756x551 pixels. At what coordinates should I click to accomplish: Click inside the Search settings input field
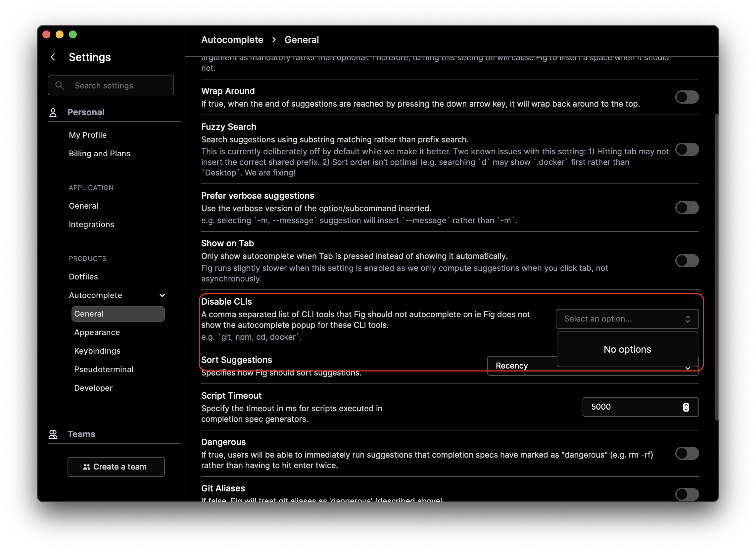110,85
